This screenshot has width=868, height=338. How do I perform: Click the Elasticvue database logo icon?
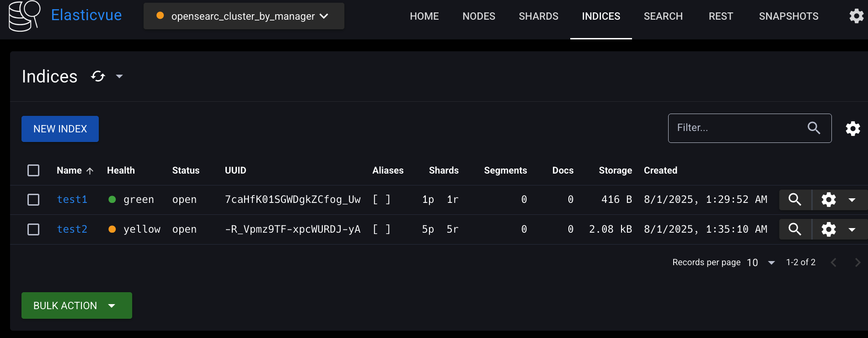(24, 16)
